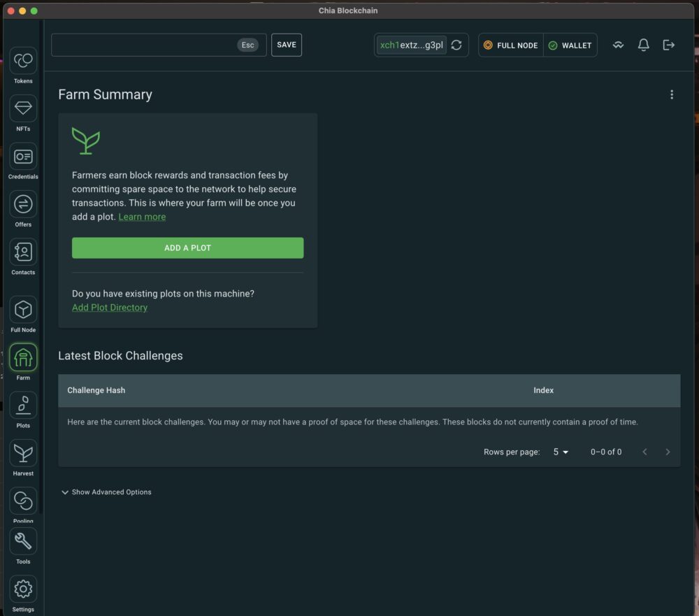Open the Learn more link
The width and height of the screenshot is (699, 616).
142,217
